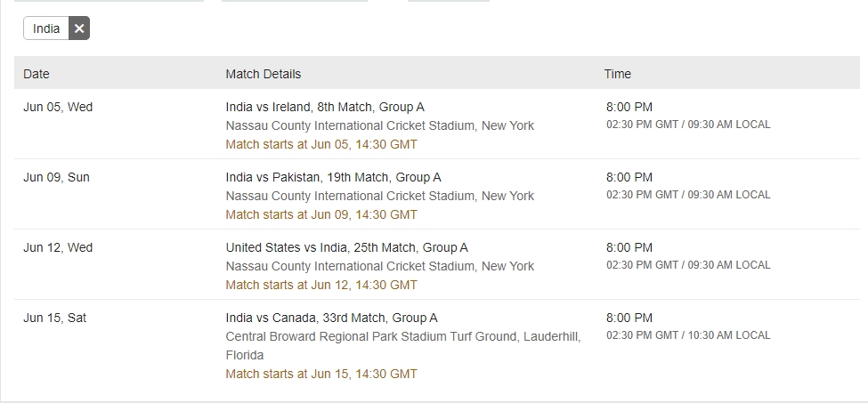Click the India filter chip label

pos(46,28)
